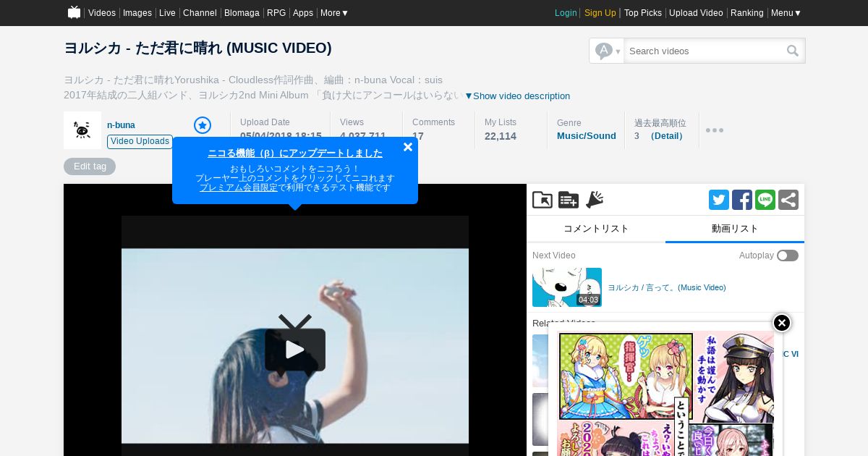This screenshot has width=868, height=456.
Task: Open the three-dots more options menu
Action: point(715,130)
